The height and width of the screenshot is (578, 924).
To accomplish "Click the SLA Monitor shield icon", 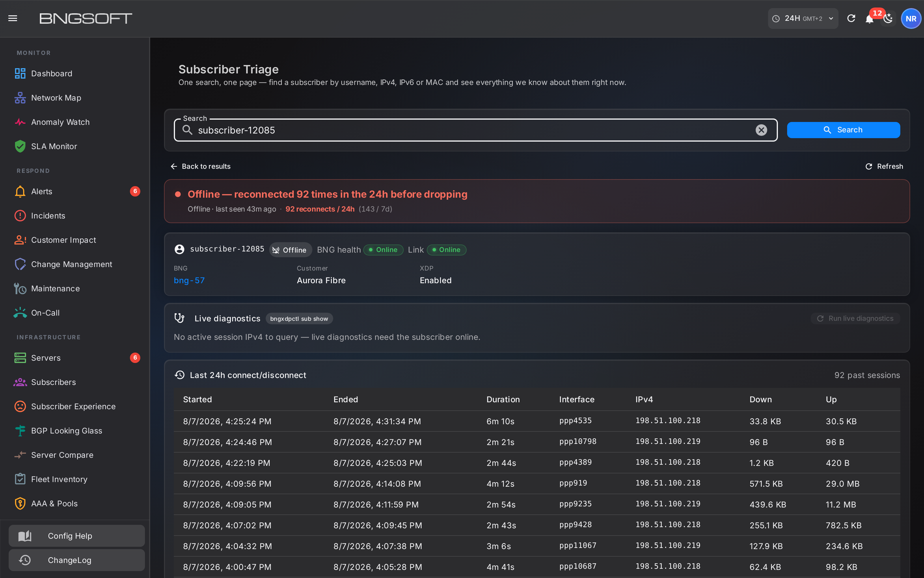I will (20, 147).
